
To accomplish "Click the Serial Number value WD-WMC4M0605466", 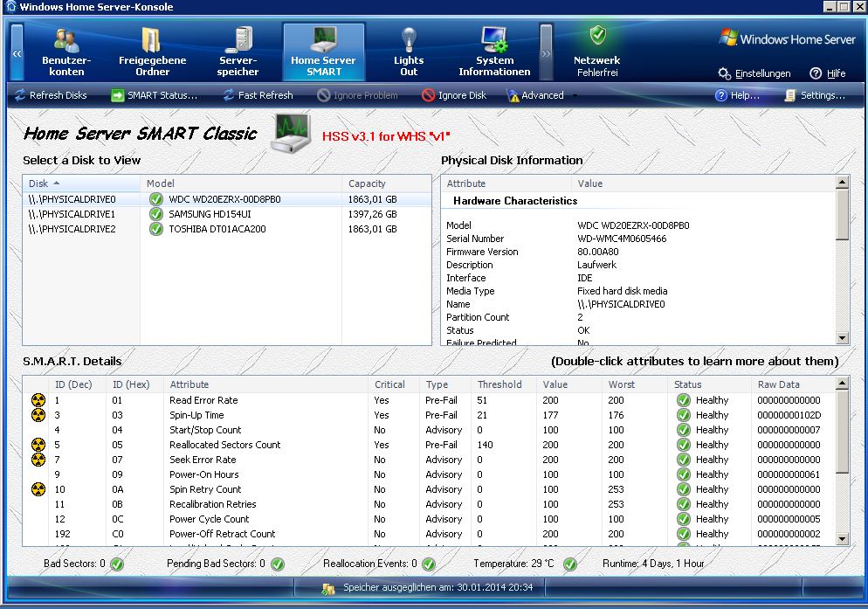I will [622, 239].
